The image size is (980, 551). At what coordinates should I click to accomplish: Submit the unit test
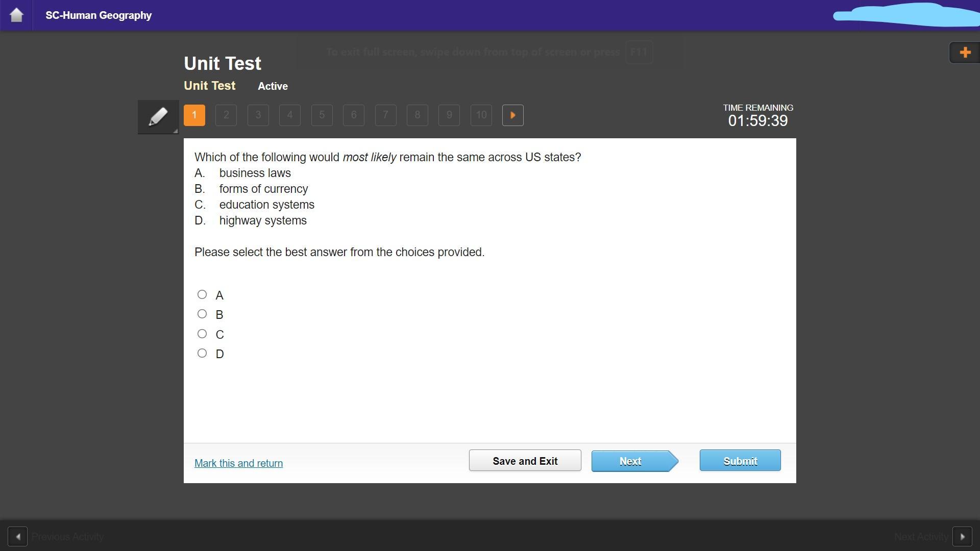[740, 461]
